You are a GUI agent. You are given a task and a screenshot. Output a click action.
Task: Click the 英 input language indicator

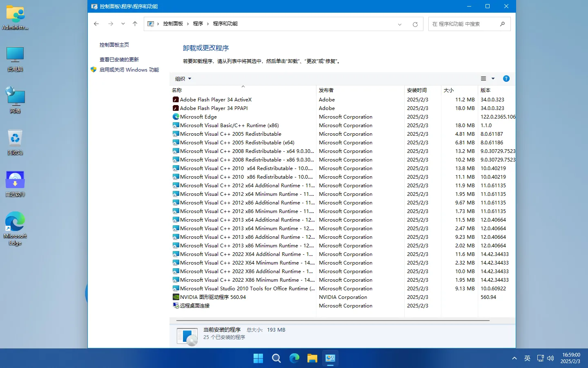(527, 358)
